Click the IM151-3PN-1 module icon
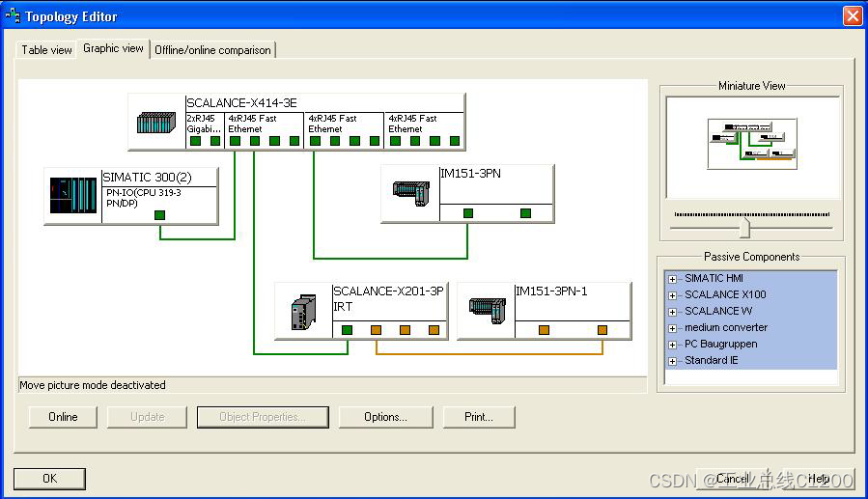Screen dimensions: 868x499 coord(488,310)
